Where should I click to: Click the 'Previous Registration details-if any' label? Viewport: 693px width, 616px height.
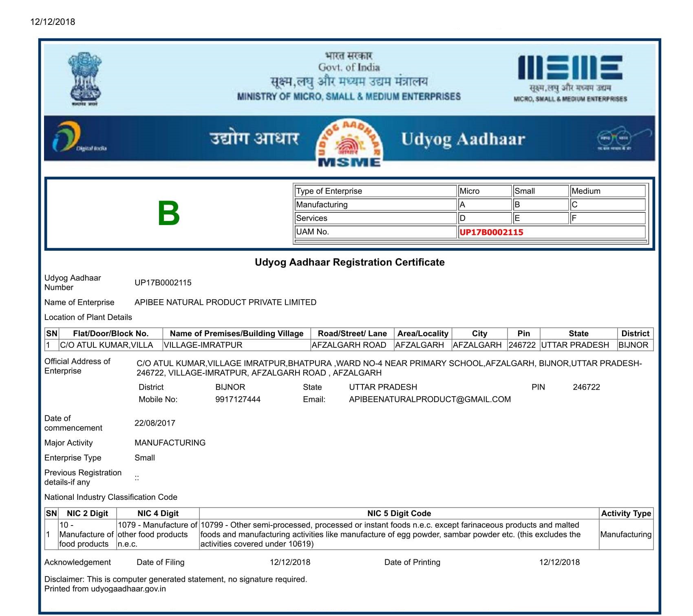pos(83,477)
